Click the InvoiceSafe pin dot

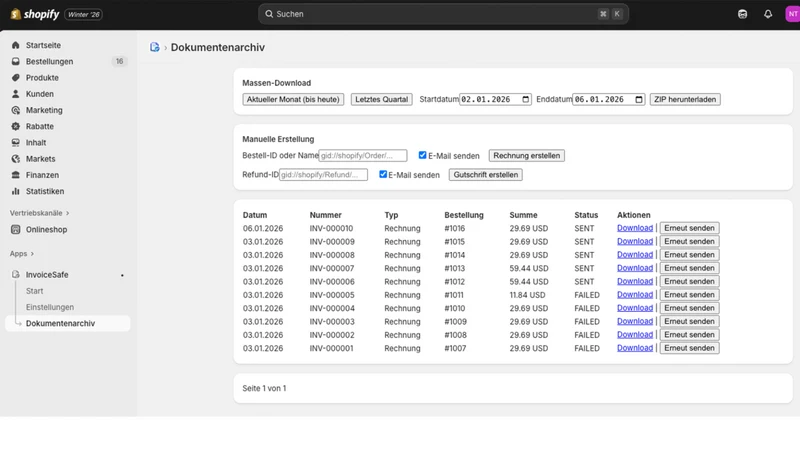(122, 276)
